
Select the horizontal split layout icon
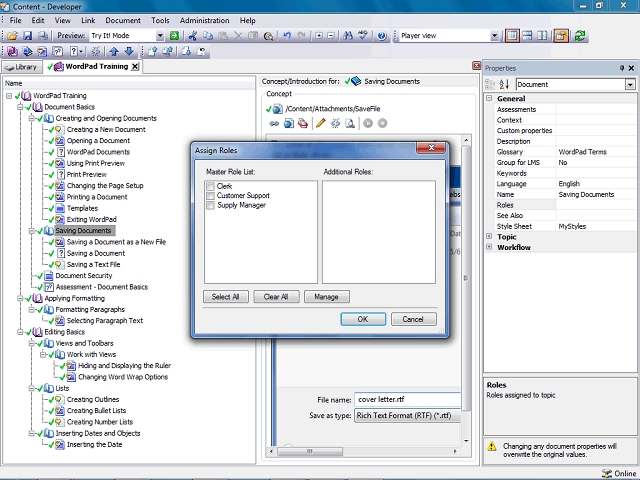(527, 36)
